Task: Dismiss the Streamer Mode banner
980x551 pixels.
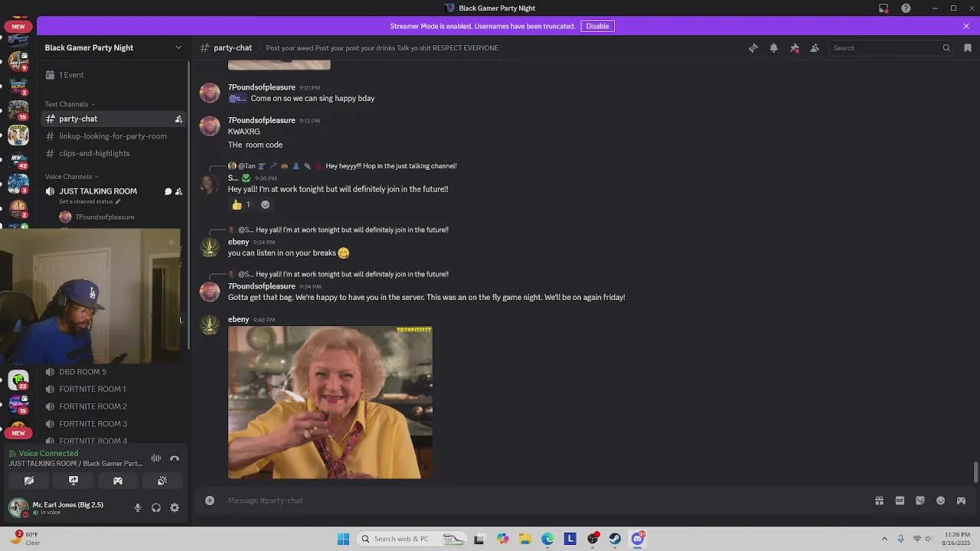Action: (966, 26)
